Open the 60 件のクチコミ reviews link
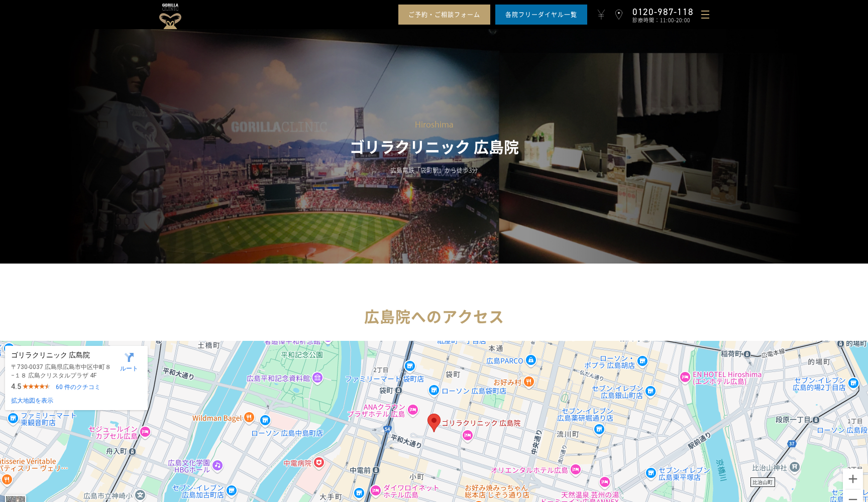This screenshot has width=868, height=502. [77, 387]
